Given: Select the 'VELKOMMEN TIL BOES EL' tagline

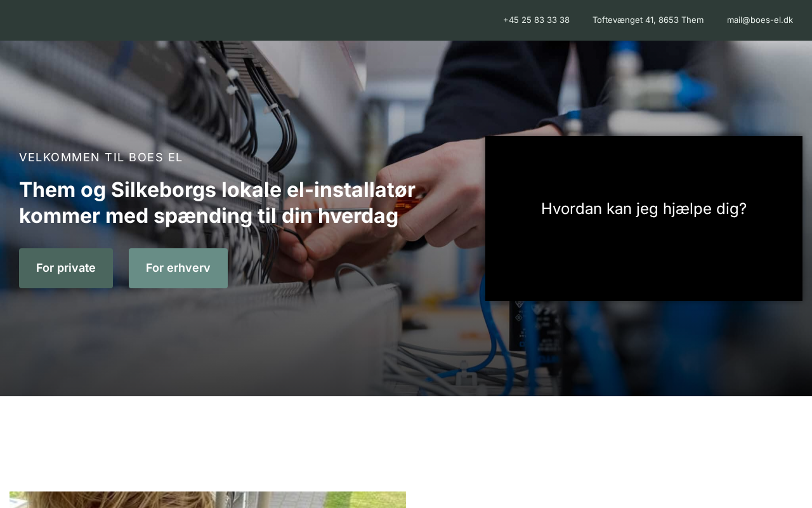Looking at the screenshot, I should (x=101, y=157).
